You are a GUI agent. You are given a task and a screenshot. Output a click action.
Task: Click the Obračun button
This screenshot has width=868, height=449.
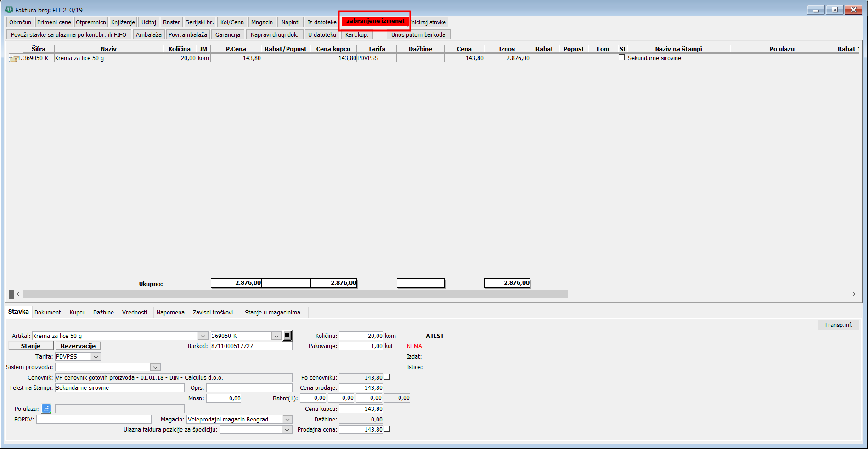(20, 22)
